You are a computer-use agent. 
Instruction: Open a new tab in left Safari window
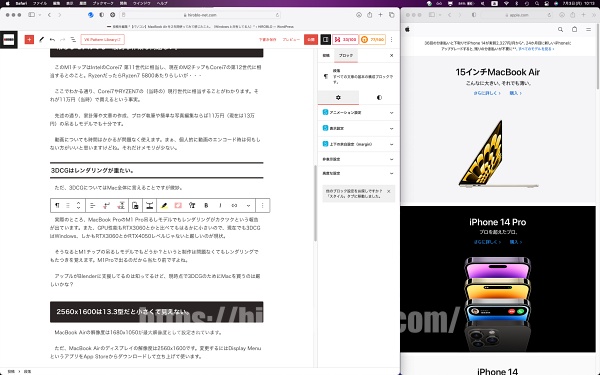point(380,15)
